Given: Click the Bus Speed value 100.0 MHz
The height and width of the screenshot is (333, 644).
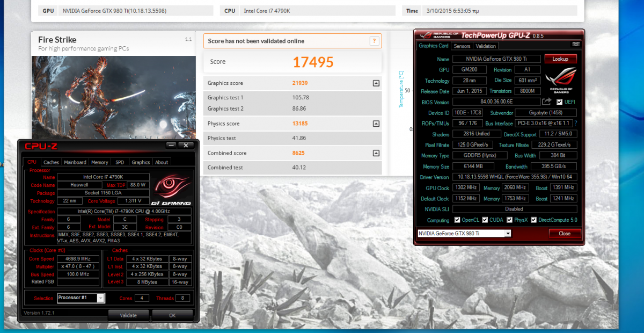Looking at the screenshot, I should (78, 274).
